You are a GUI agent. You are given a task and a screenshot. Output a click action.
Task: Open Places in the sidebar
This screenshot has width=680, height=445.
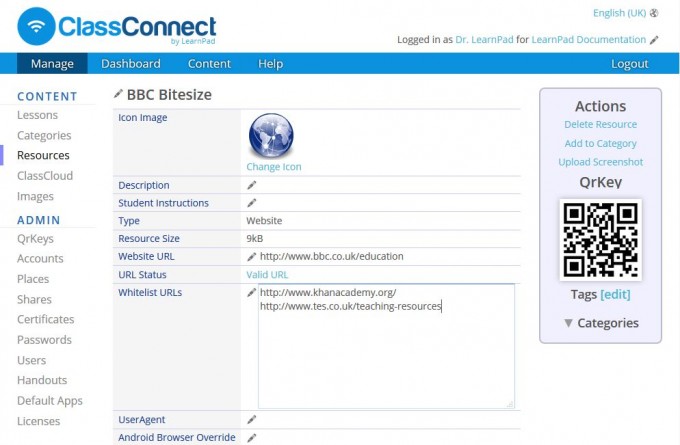coord(33,279)
